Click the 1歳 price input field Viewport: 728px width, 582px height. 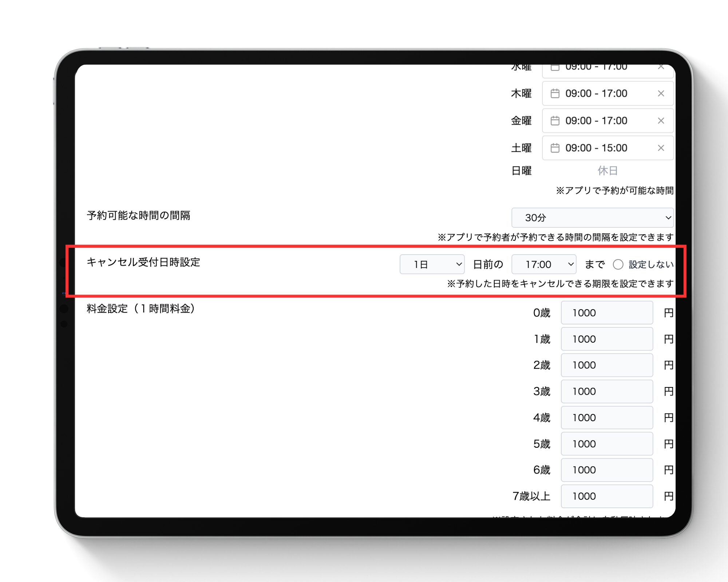pyautogui.click(x=607, y=339)
